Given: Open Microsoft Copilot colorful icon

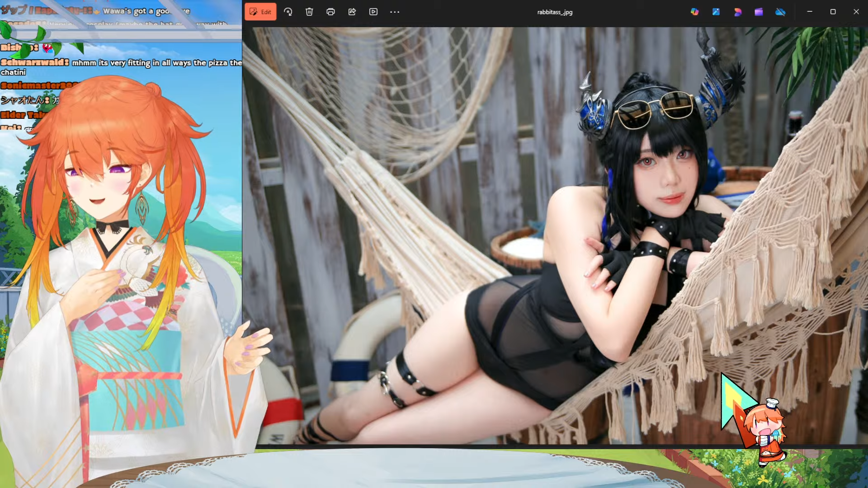Looking at the screenshot, I should point(695,12).
